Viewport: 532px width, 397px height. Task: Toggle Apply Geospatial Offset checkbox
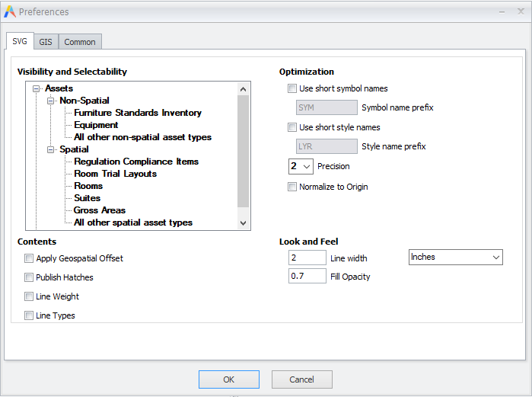pos(29,258)
